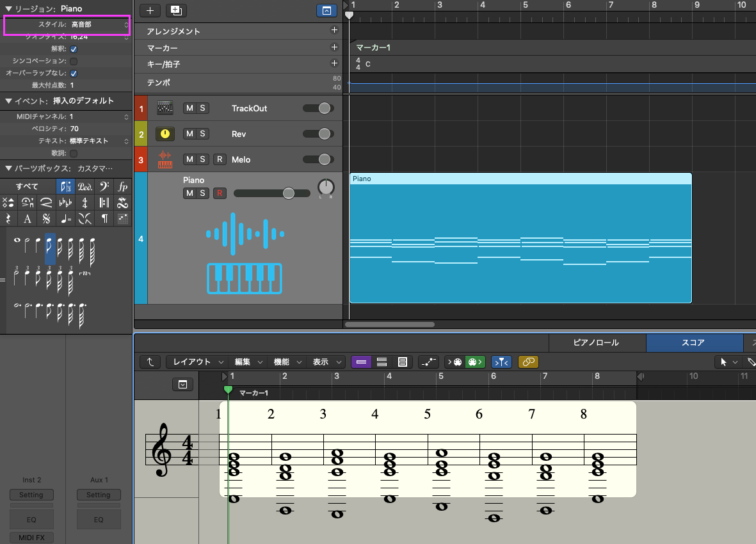Enable the シンコペーション checkbox
This screenshot has height=544, width=756.
(x=74, y=61)
